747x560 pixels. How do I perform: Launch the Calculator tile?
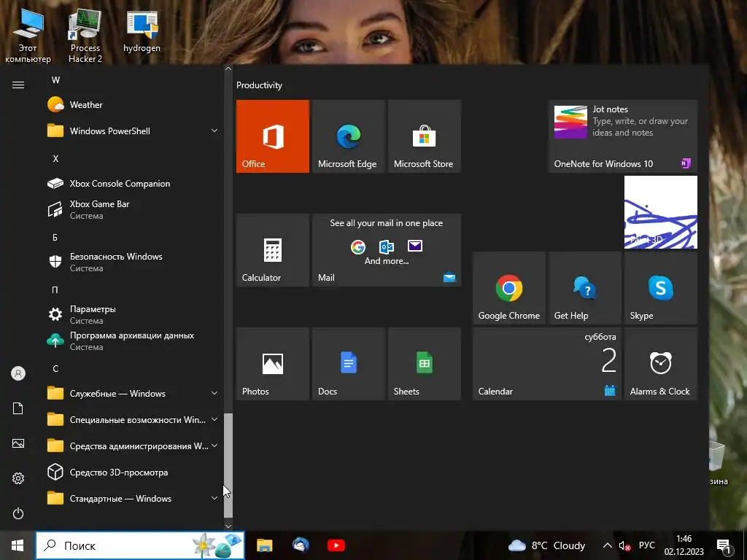tap(273, 250)
